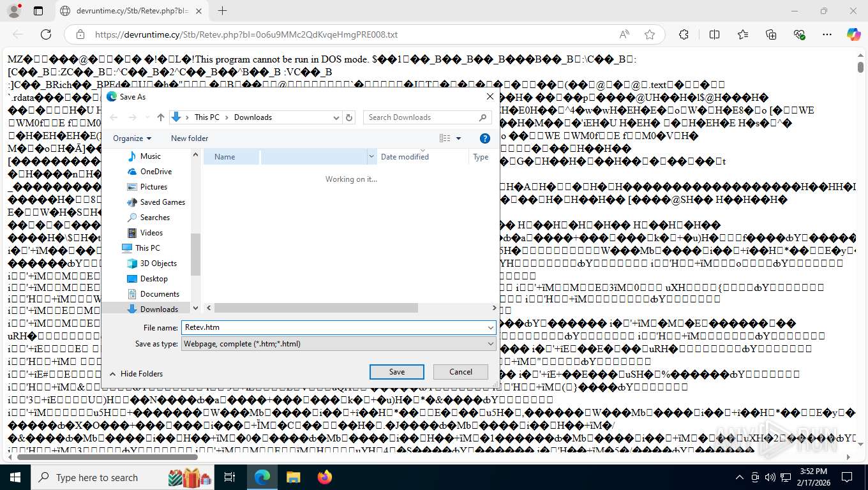This screenshot has width=868, height=490.
Task: Open Task View on the taskbar
Action: pos(230,477)
